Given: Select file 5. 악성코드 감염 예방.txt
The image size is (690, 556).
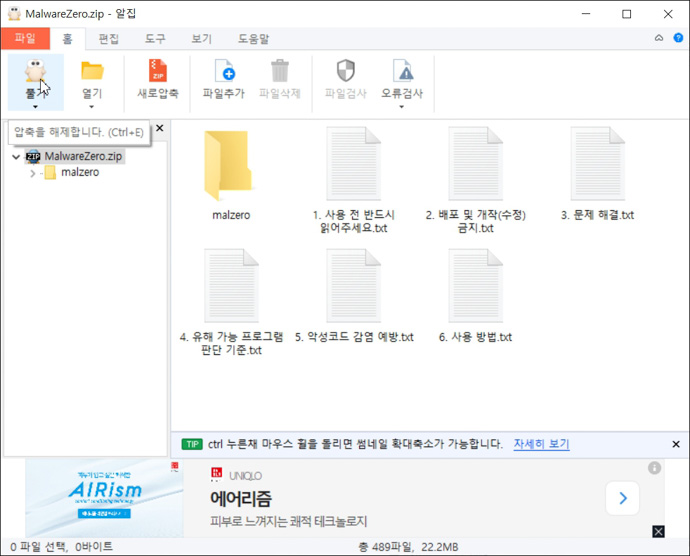Looking at the screenshot, I should (x=354, y=296).
